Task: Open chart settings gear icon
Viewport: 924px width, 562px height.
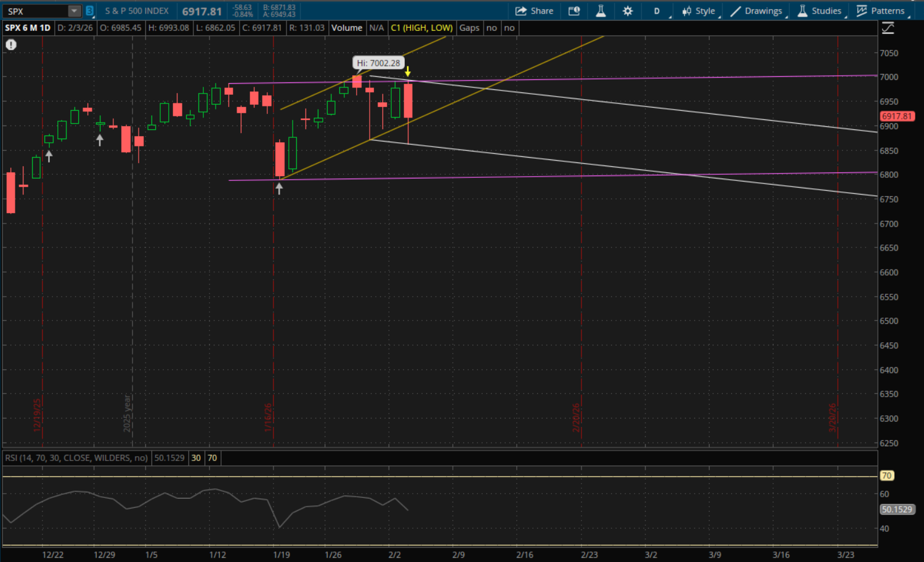Action: 628,11
